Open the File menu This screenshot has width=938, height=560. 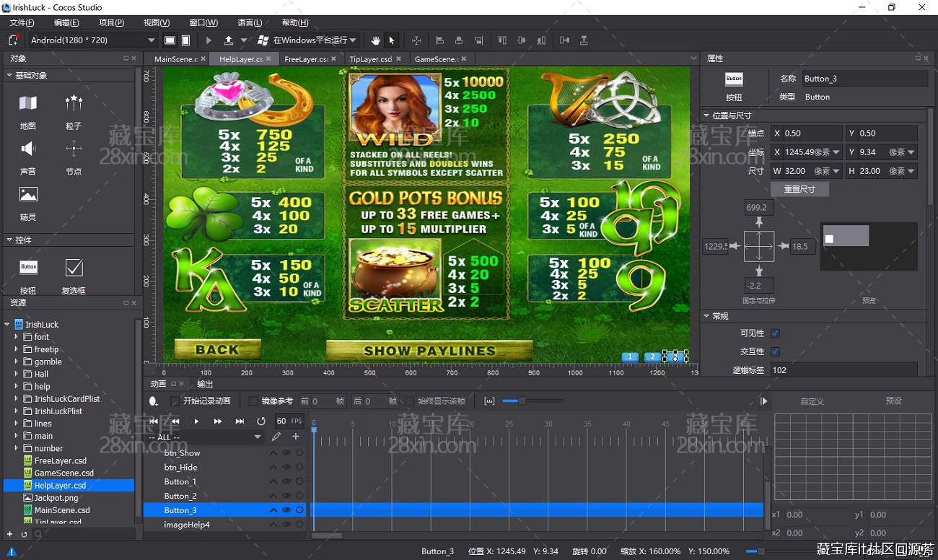22,23
